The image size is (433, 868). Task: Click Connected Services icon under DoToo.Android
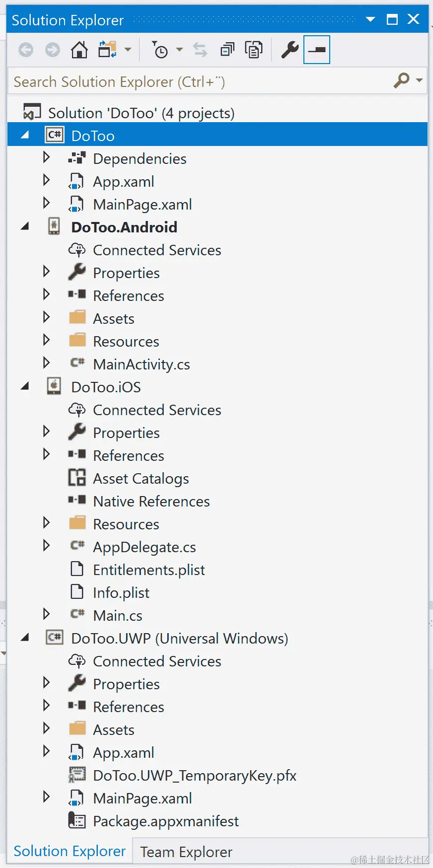77,250
